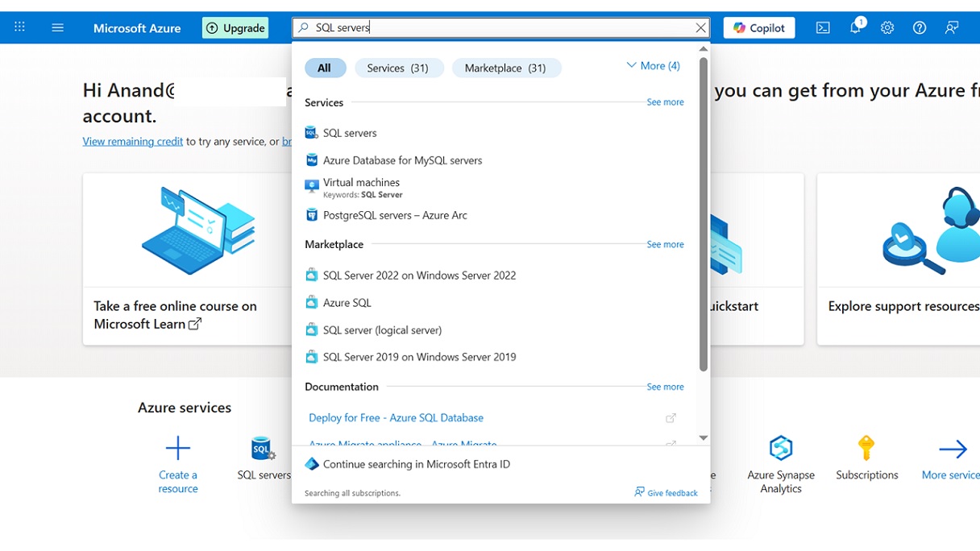Click View remaining credit link

tap(133, 141)
